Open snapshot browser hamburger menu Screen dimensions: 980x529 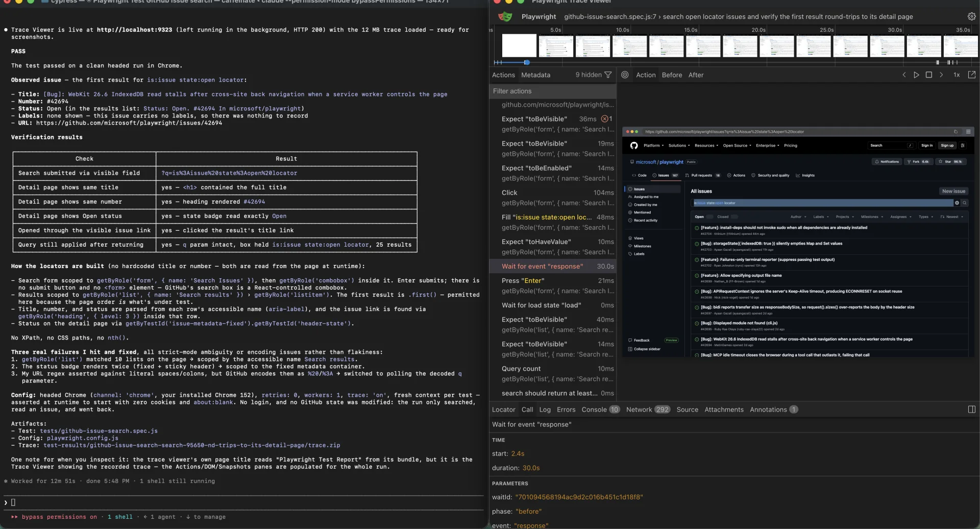pos(968,132)
